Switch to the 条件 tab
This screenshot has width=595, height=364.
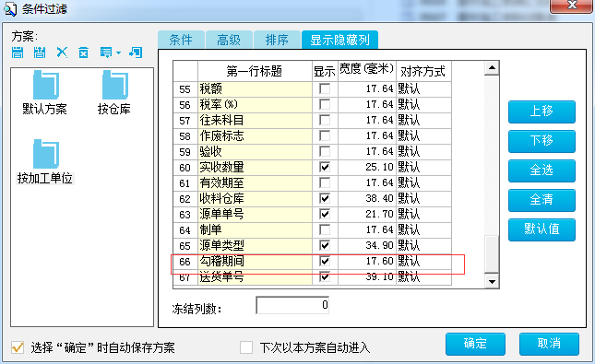(181, 40)
